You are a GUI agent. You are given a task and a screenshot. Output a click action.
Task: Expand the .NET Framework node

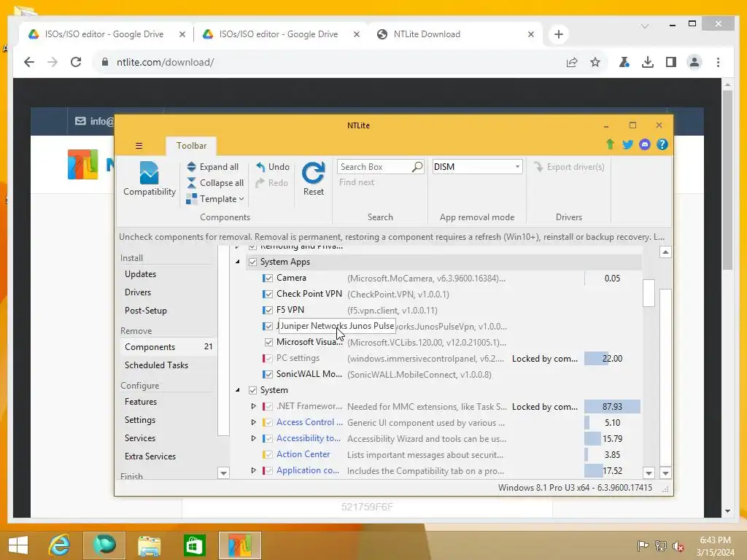pyautogui.click(x=253, y=406)
